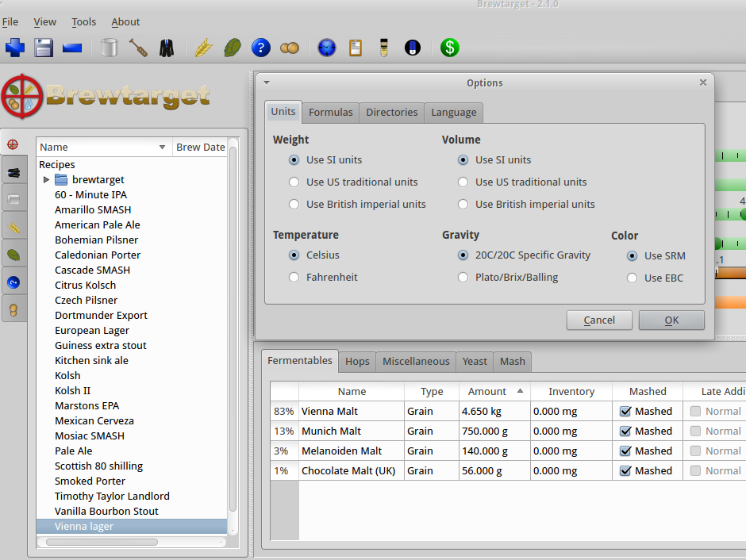Select Weight Use US traditional units
This screenshot has width=746, height=560.
coord(294,182)
